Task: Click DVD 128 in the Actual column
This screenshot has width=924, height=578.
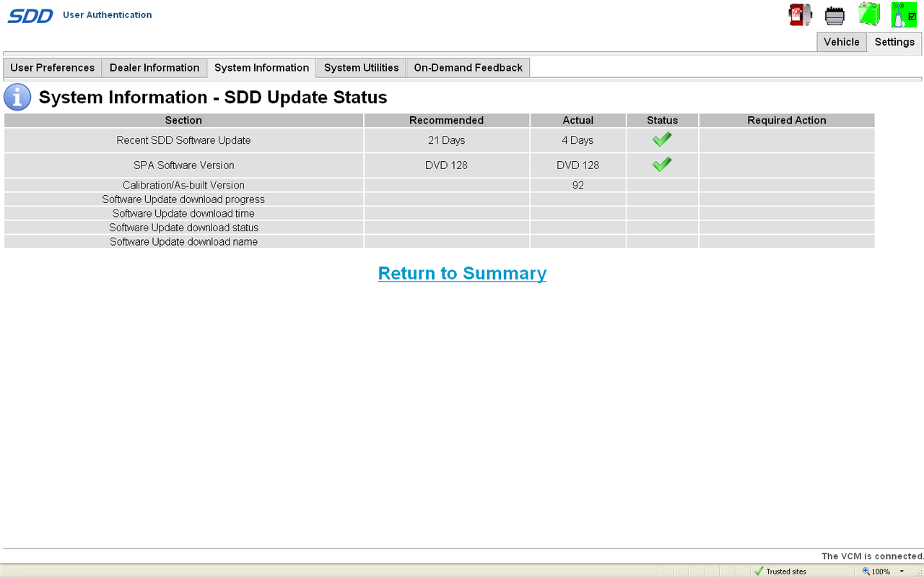Action: pos(577,165)
